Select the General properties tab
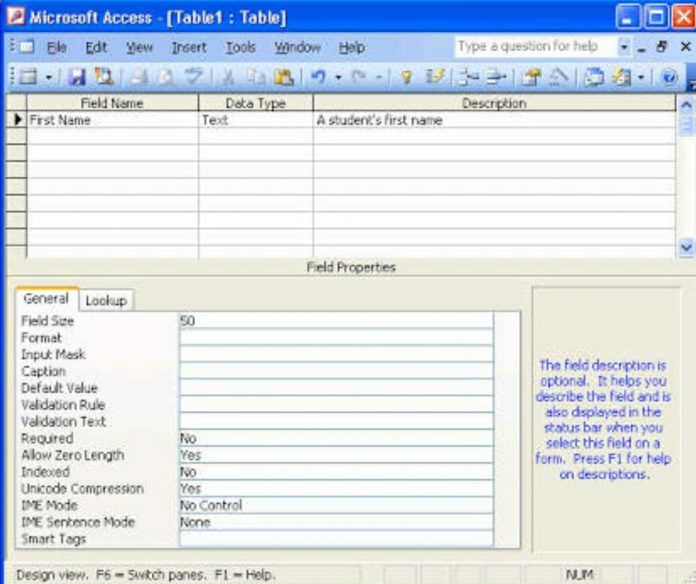This screenshot has width=696, height=584. [46, 299]
